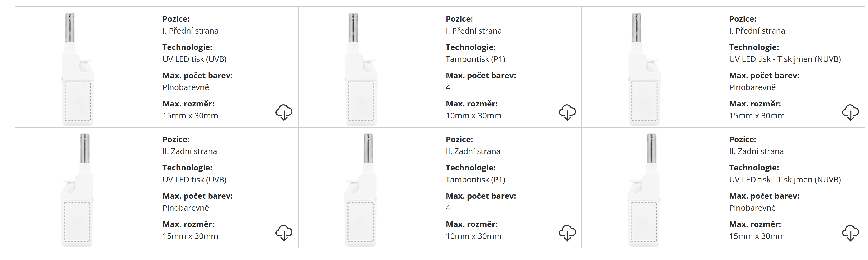Click 'UV LED tisk - Tisk jmen (NUVB)' for back side

tap(785, 180)
